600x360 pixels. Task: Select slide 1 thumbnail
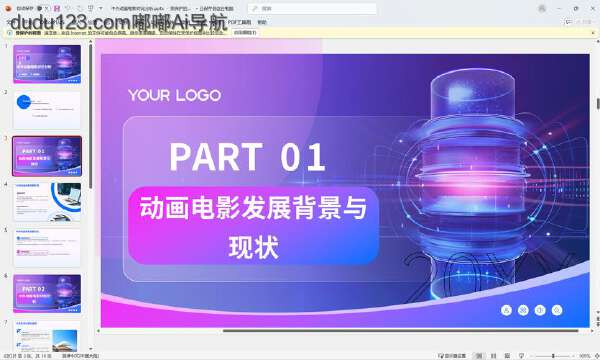[47, 64]
